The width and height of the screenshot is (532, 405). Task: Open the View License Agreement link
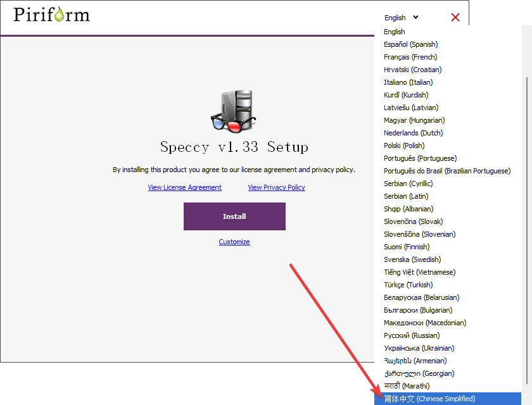click(184, 187)
